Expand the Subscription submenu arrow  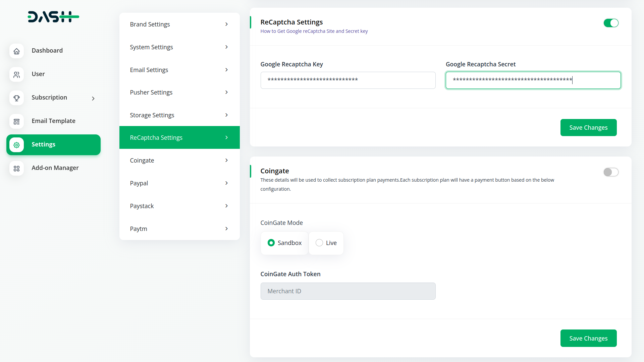coord(93,98)
